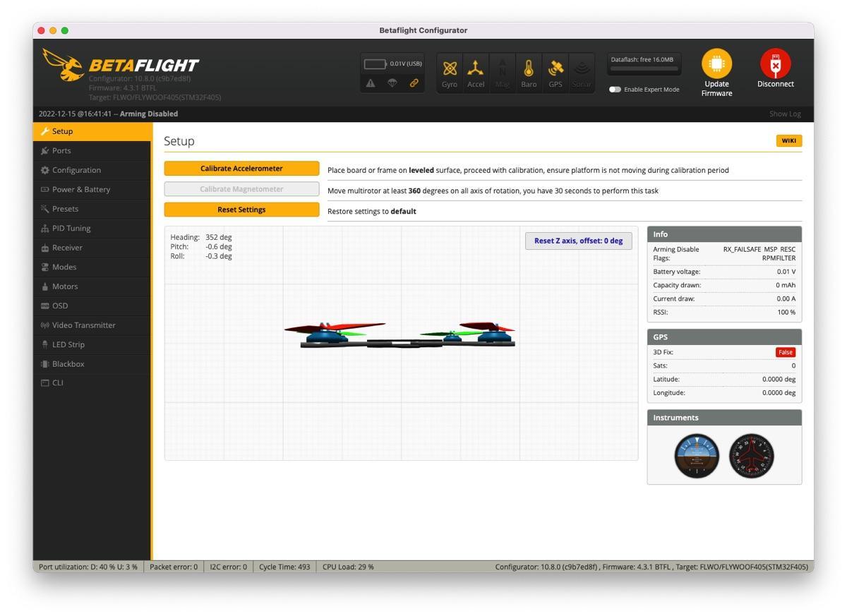Click the Heading 352 deg readout
The width and height of the screenshot is (847, 616).
(201, 237)
